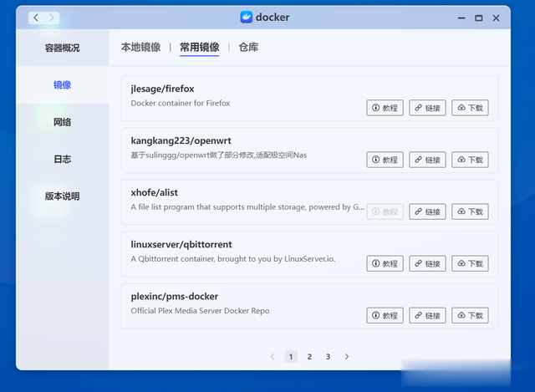The image size is (535, 392).
Task: Go to pagination page 3
Action: pyautogui.click(x=328, y=357)
